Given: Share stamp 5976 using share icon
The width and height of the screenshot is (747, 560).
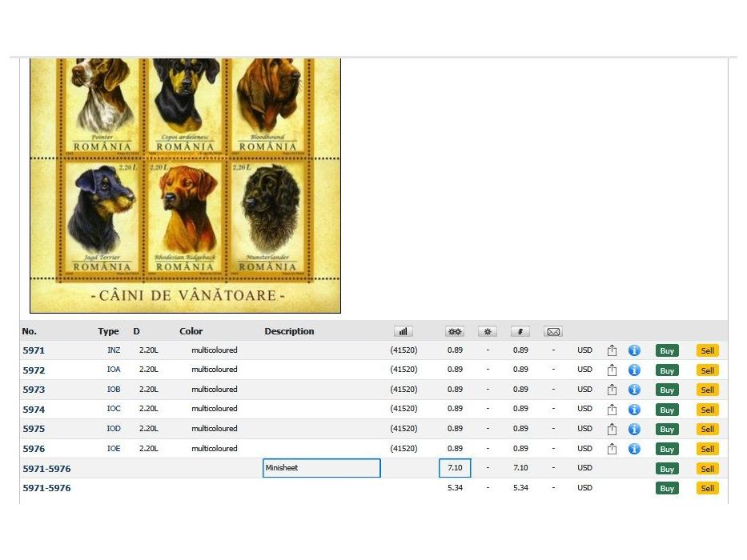Looking at the screenshot, I should [612, 449].
